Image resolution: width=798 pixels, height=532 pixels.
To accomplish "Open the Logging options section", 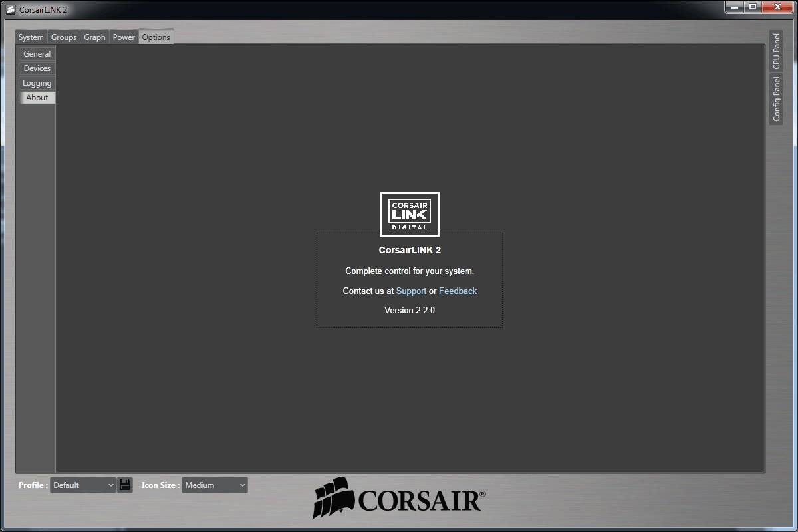I will [37, 83].
